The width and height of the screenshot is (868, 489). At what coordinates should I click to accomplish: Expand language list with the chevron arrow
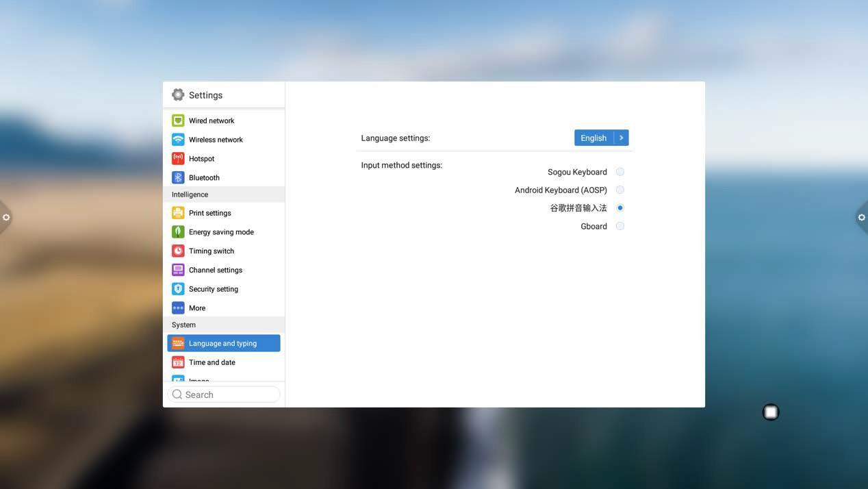point(622,138)
